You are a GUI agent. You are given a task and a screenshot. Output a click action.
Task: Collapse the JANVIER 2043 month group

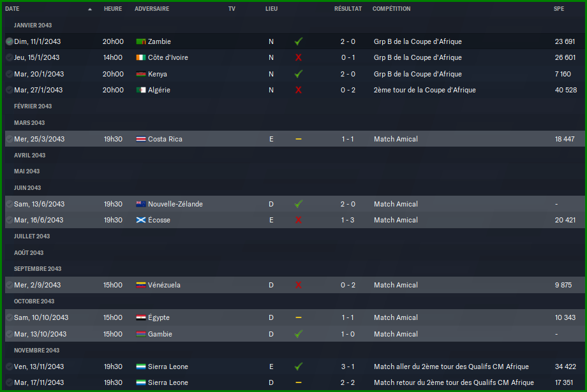click(x=33, y=25)
